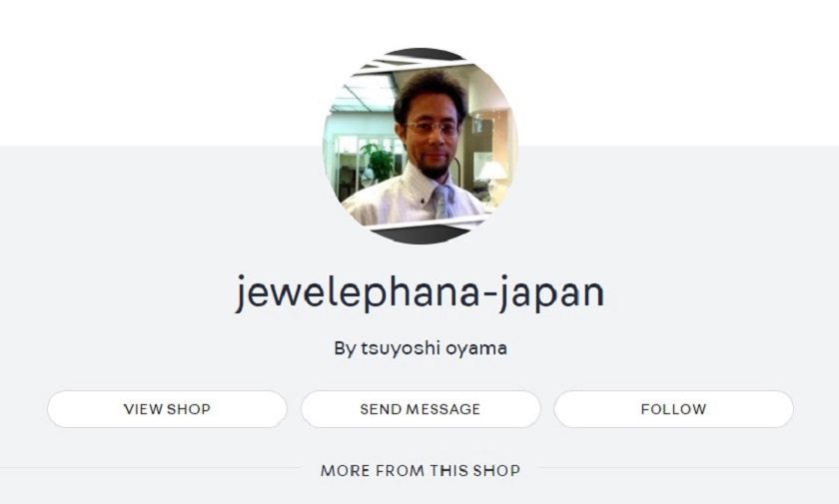This screenshot has width=839, height=504.
Task: Click the divider line right of MORE FROM THIS SHOP
Action: (690, 468)
